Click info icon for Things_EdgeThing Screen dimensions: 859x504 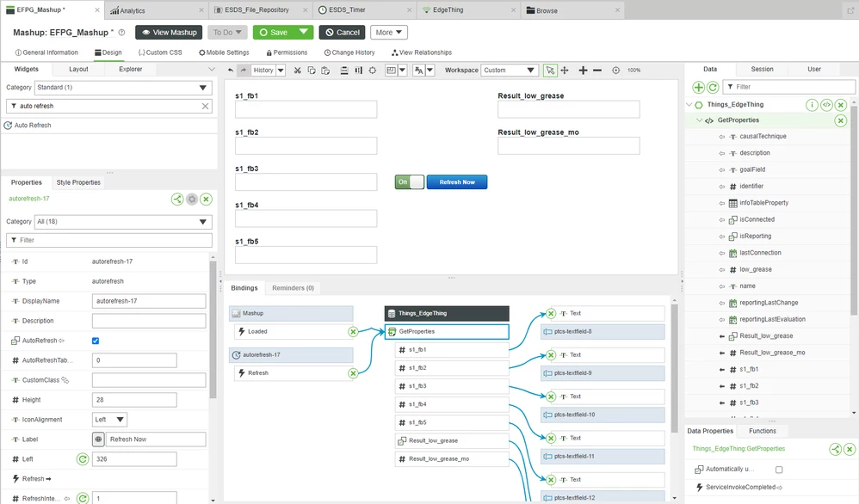(812, 105)
